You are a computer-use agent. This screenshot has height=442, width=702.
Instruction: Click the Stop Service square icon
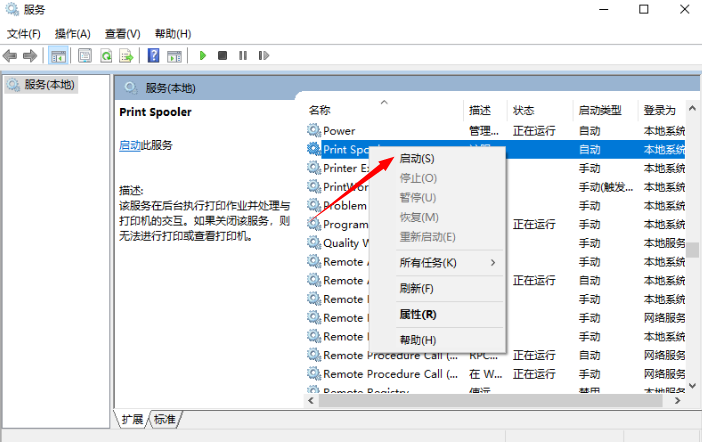click(223, 56)
